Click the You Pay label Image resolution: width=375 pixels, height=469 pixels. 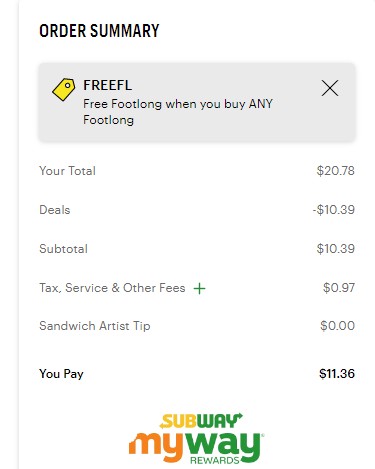61,374
